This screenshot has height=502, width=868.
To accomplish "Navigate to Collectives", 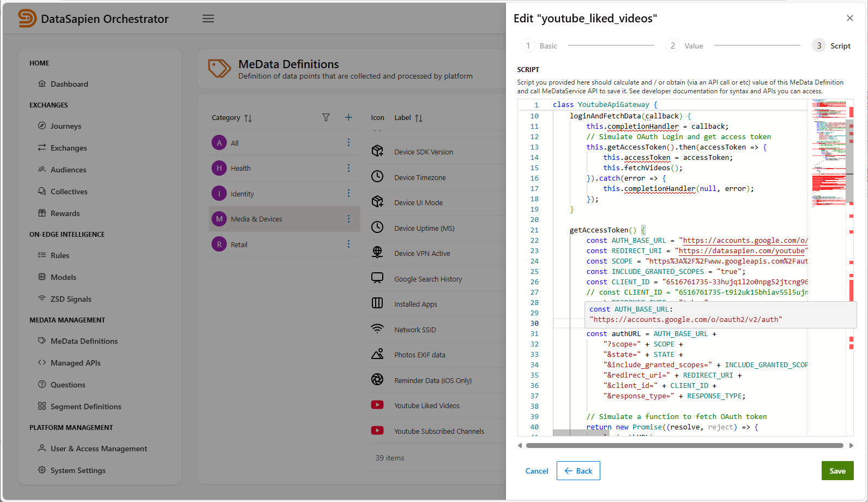I will tap(69, 192).
